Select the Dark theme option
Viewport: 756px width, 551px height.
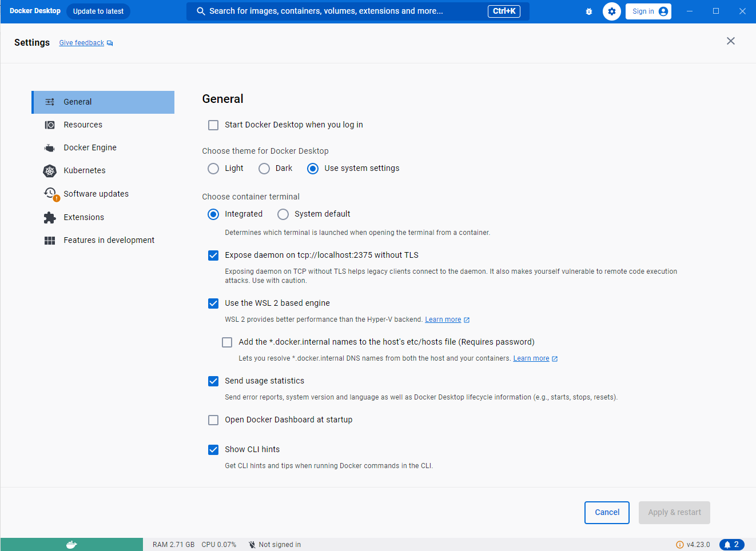pyautogui.click(x=264, y=169)
